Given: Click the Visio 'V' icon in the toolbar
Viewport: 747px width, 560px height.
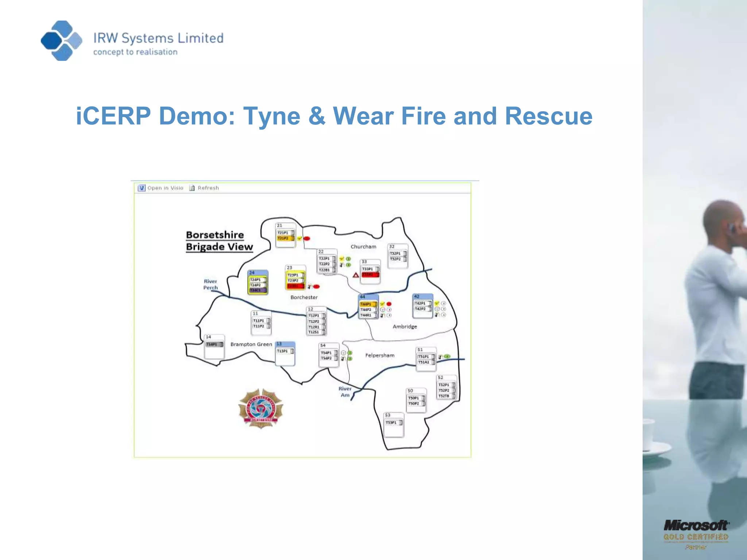Looking at the screenshot, I should point(142,188).
